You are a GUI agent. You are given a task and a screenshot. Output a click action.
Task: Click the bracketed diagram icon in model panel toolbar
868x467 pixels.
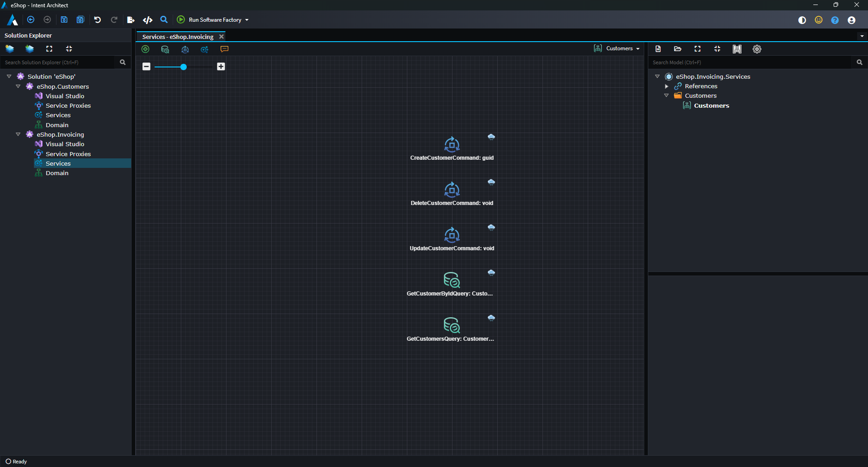coord(737,49)
